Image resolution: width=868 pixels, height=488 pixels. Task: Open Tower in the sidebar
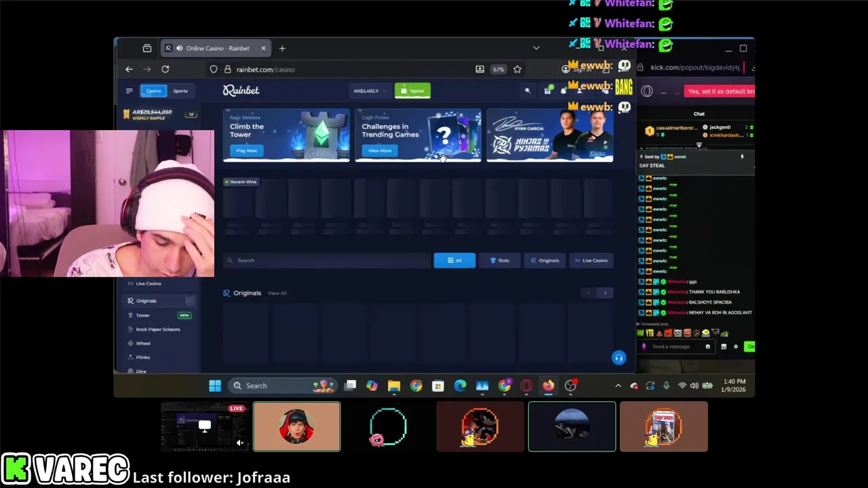pos(142,315)
